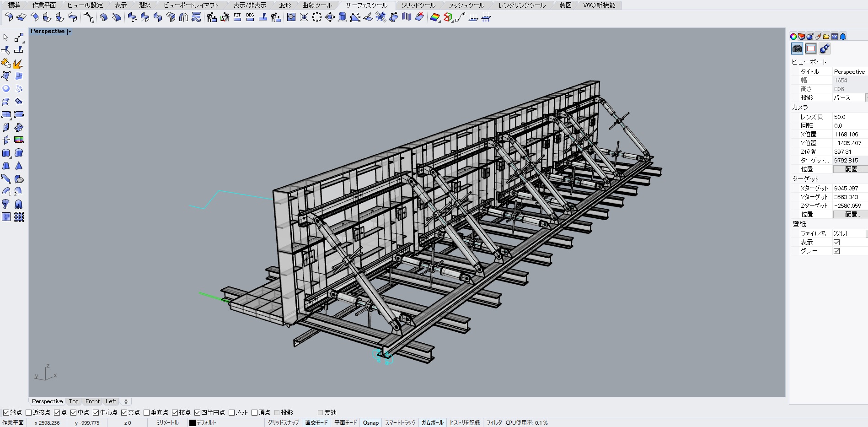Toggle the 交点 osnap checkbox
868x427 pixels.
[124, 412]
